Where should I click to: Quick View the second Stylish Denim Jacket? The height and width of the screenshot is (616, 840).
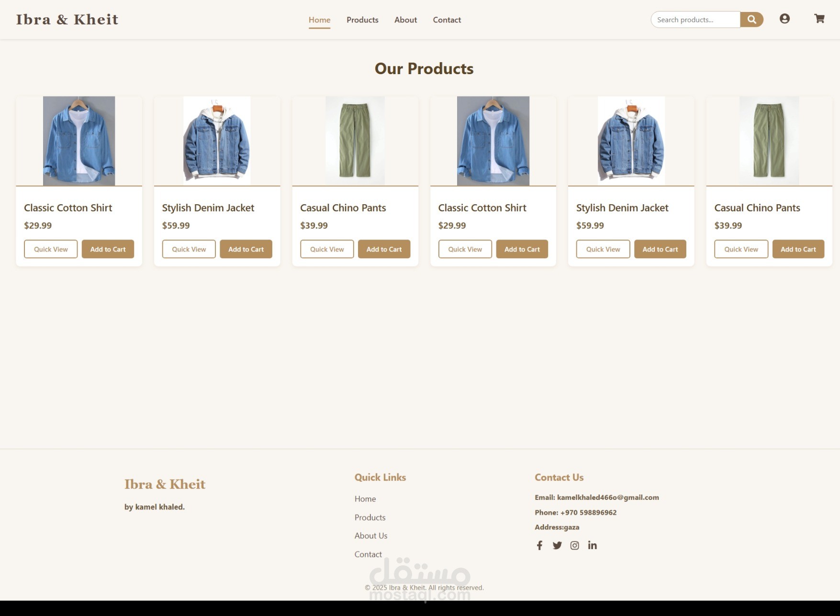coord(603,249)
